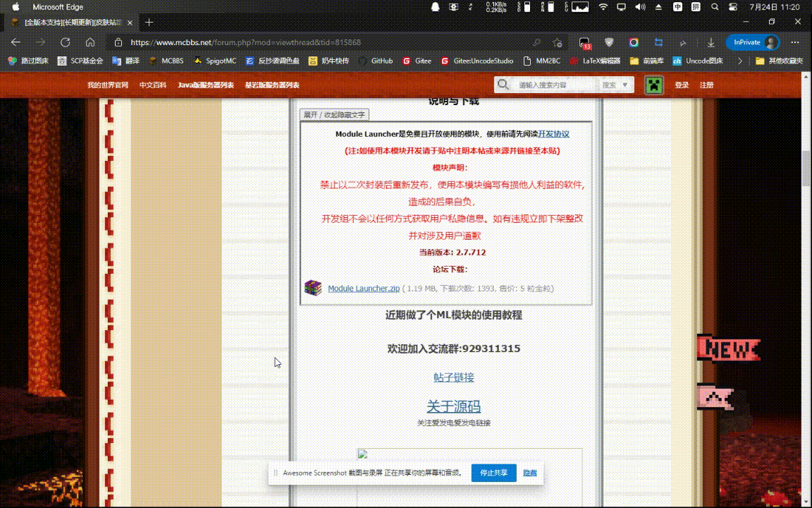This screenshot has width=812, height=508.
Task: Open 我的世界官网 in site nav
Action: click(x=108, y=85)
